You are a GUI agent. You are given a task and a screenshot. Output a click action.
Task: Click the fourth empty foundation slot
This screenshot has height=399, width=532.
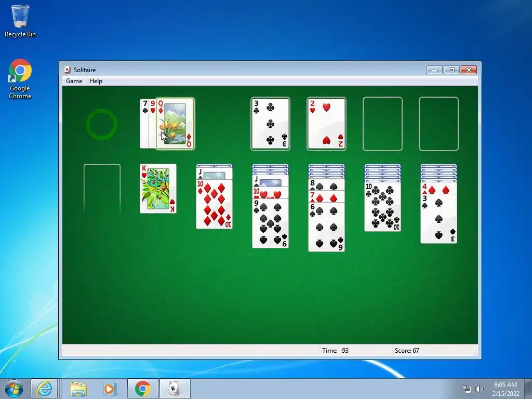pos(438,124)
